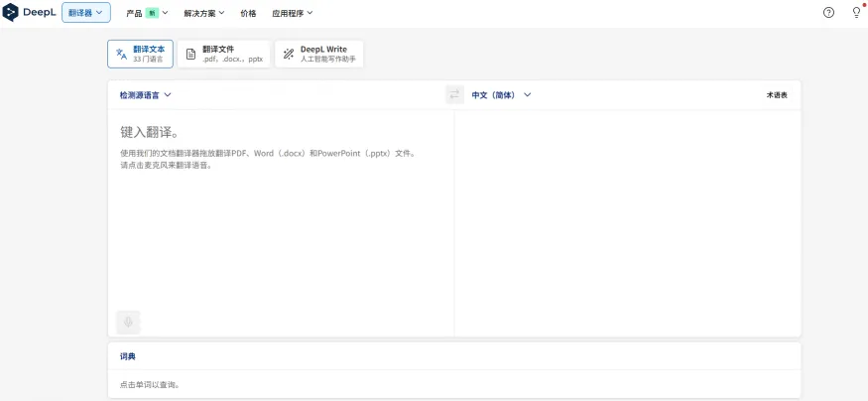868x401 pixels.
Task: Open the 翻译器 dropdown
Action: click(x=85, y=13)
